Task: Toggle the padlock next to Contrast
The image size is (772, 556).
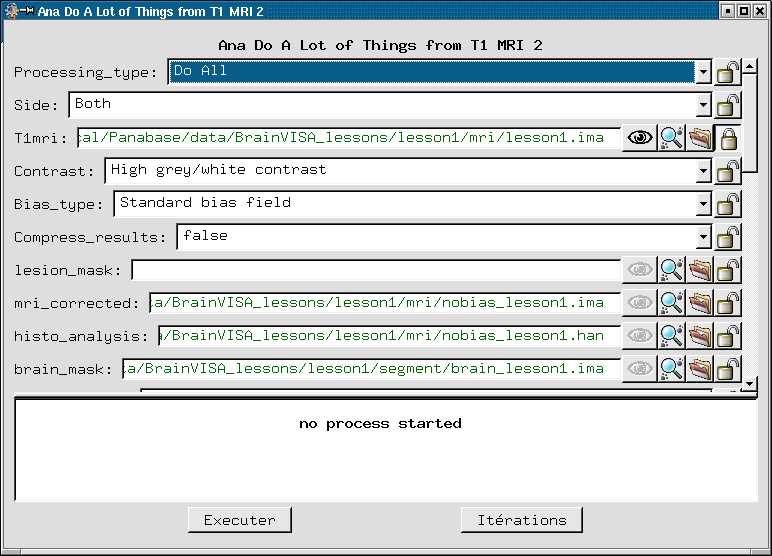Action: coord(729,171)
